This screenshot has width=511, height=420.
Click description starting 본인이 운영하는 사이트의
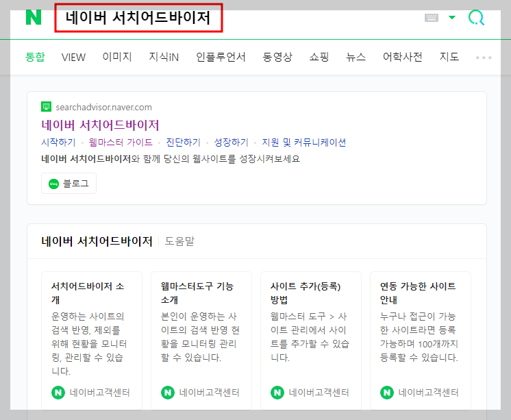coord(200,337)
